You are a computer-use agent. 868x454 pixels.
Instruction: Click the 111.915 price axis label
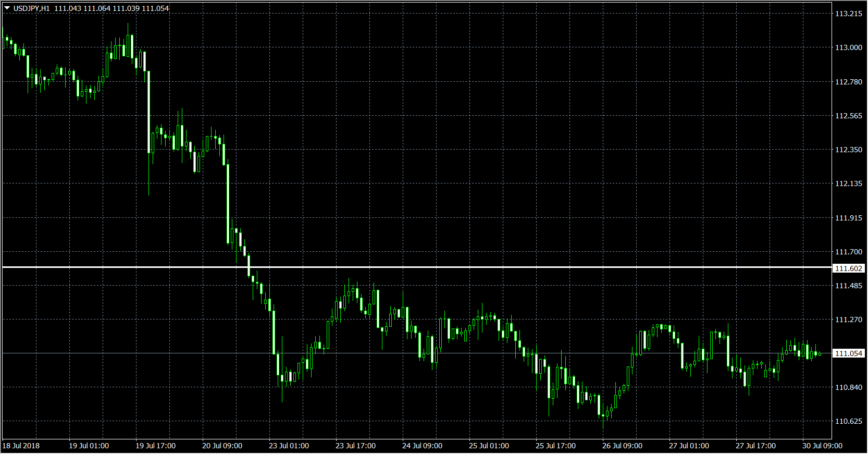coord(848,218)
